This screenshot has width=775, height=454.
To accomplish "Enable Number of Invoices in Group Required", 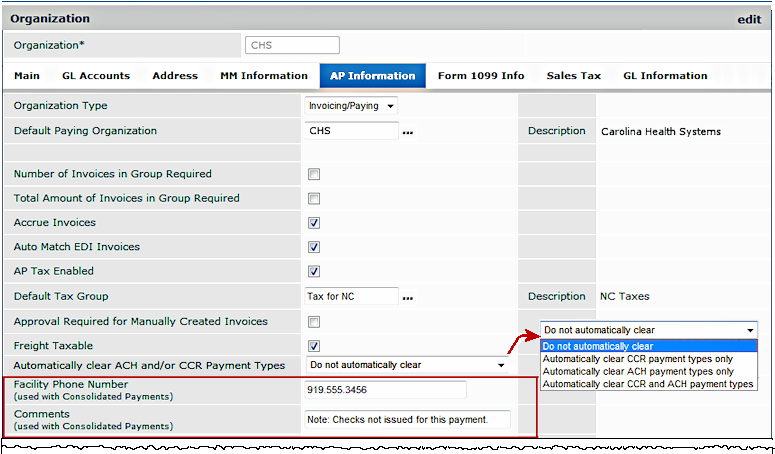I will (314, 174).
